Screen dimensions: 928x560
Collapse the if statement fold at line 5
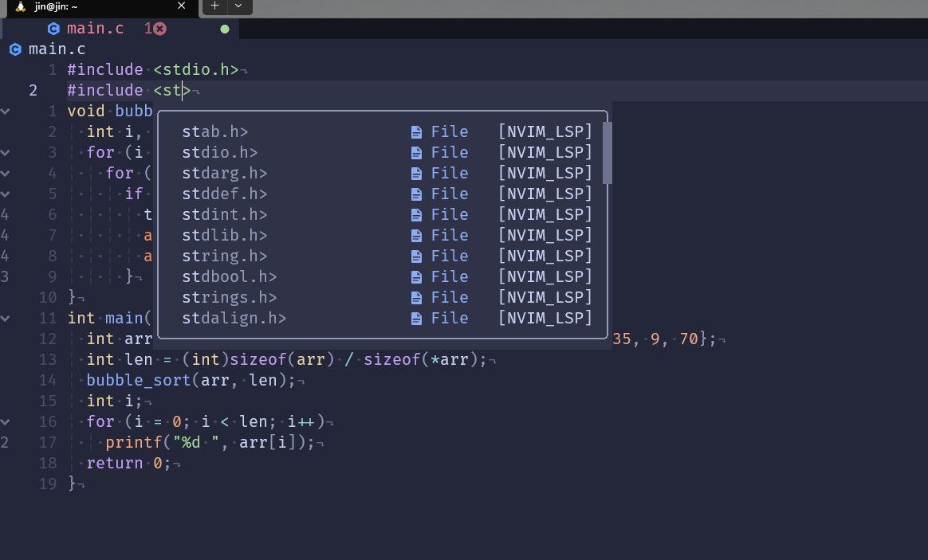[6, 194]
